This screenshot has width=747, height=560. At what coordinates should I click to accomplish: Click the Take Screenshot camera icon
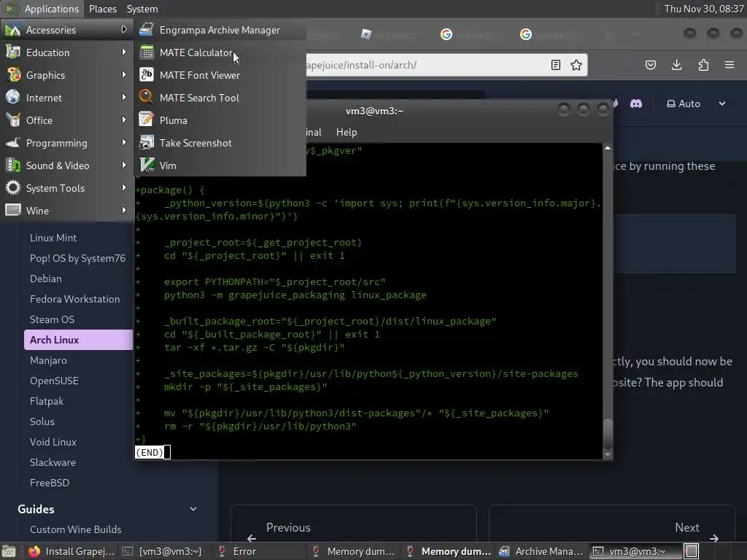pyautogui.click(x=146, y=143)
